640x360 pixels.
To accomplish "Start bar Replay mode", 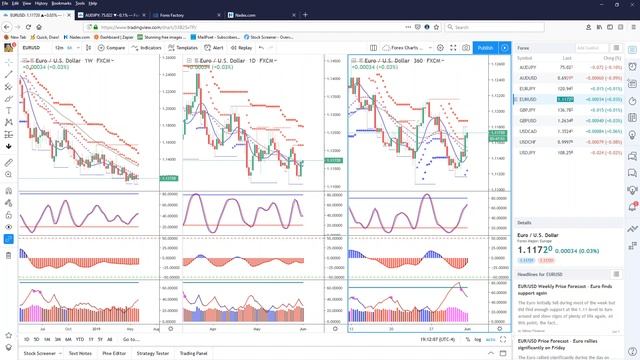I will (x=241, y=48).
